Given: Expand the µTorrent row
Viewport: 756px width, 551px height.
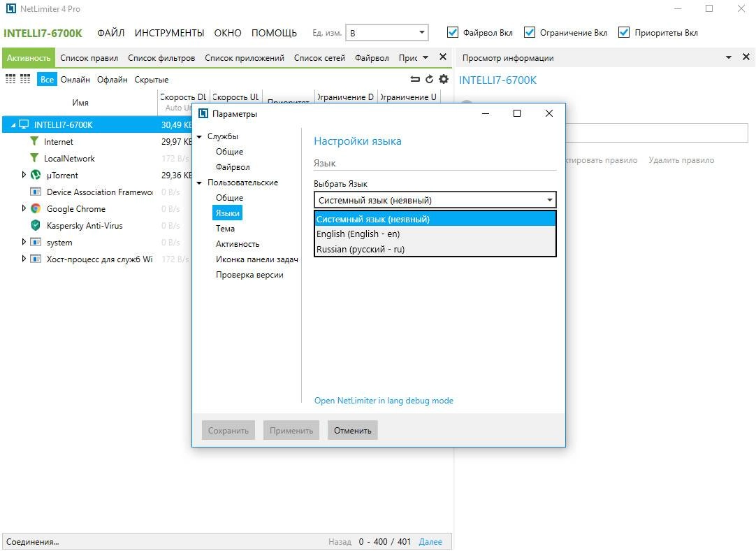Looking at the screenshot, I should click(24, 175).
